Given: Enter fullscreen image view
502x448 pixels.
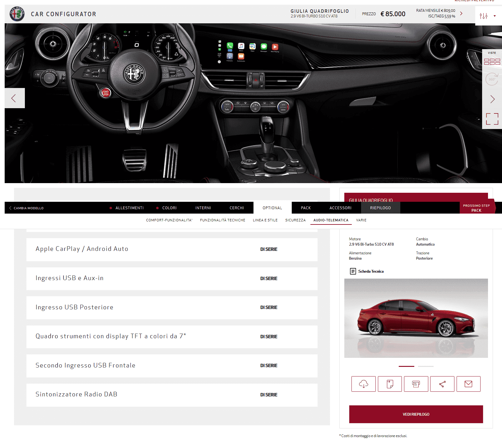Looking at the screenshot, I should click(492, 119).
